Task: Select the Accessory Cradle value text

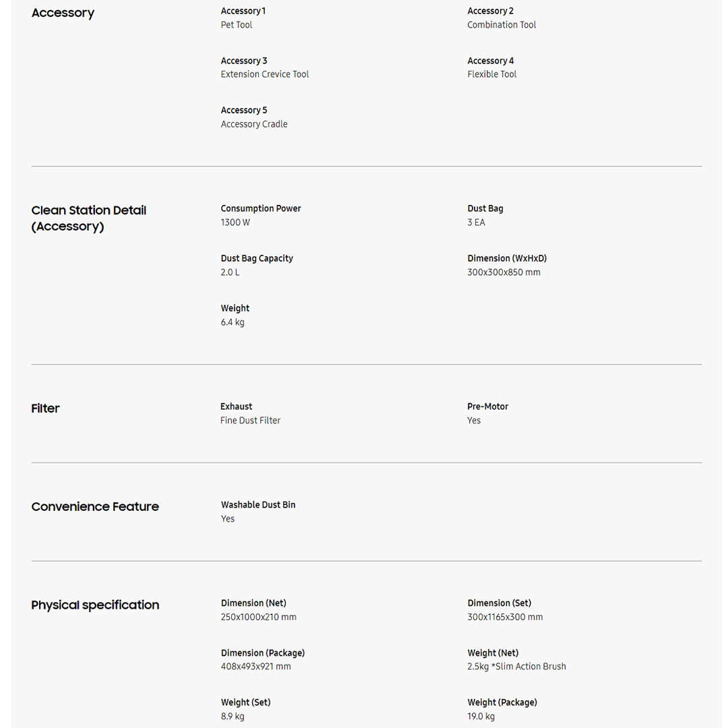Action: click(254, 124)
